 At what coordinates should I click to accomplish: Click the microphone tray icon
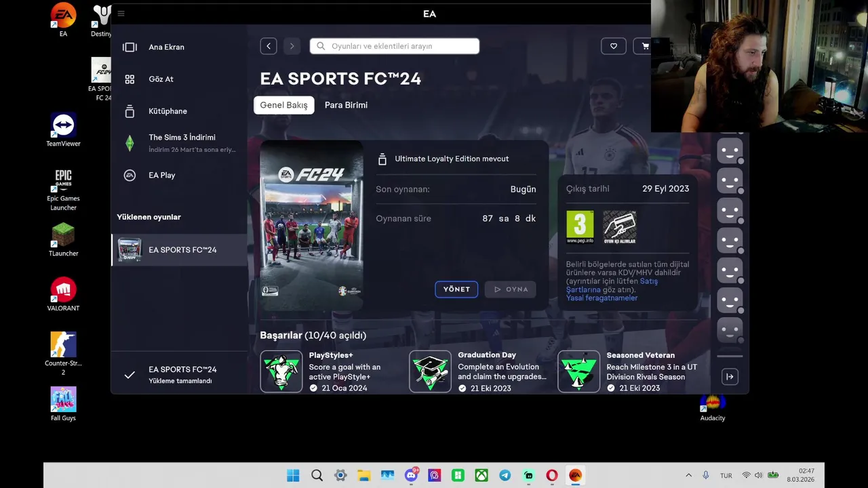coord(706,476)
